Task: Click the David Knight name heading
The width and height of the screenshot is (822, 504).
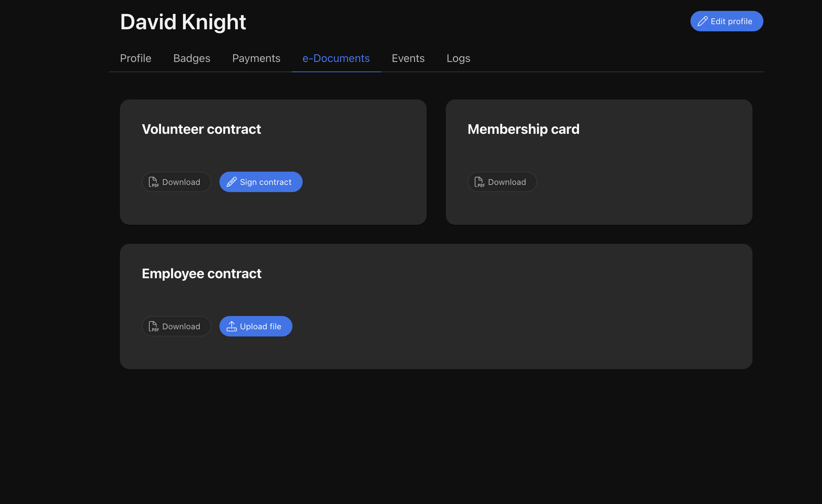Action: 183,22
